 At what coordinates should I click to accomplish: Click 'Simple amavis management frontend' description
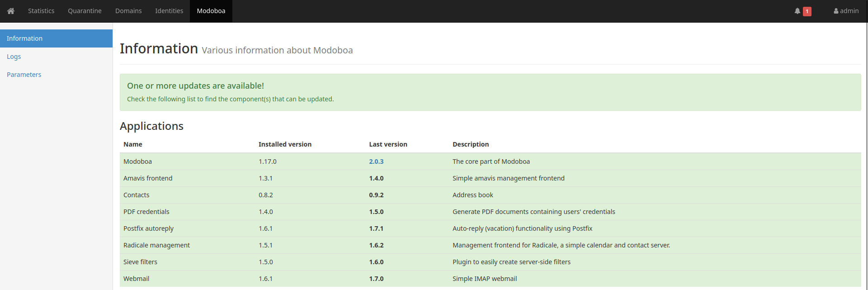tap(509, 178)
